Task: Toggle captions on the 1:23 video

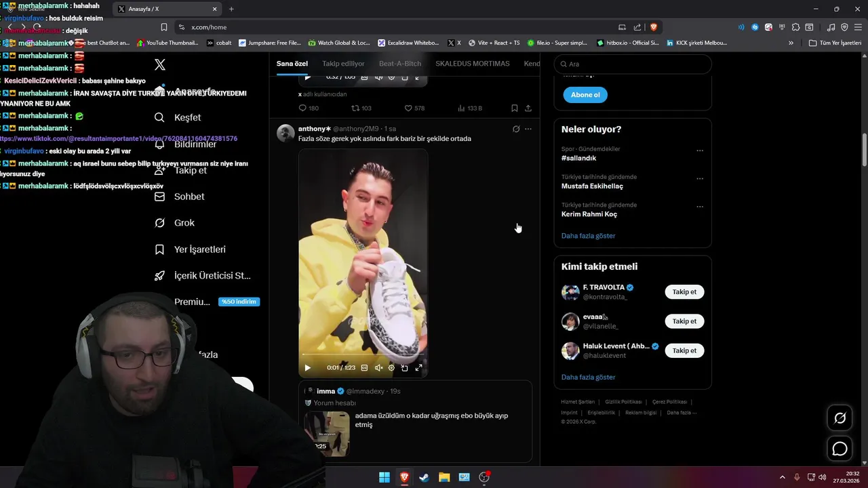Action: [x=364, y=368]
